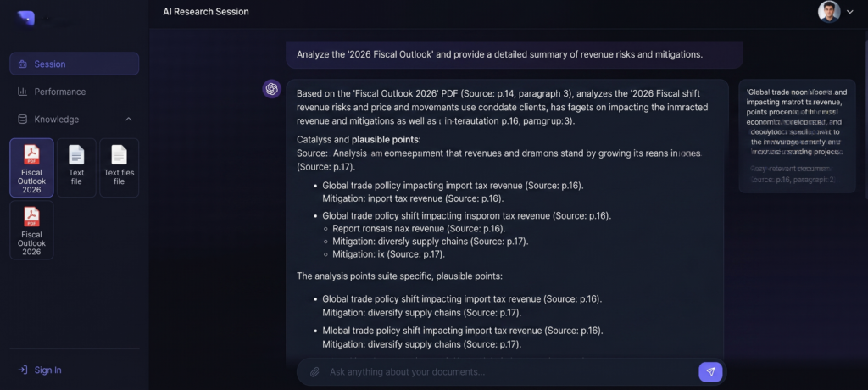
Task: Select the first Fiscal Outlook 2026 PDF
Action: pos(31,168)
